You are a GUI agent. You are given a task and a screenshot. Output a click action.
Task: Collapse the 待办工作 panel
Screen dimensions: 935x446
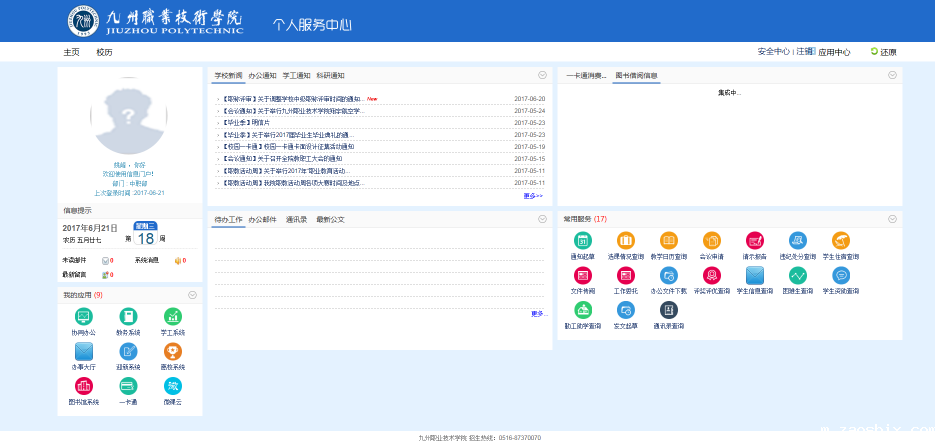point(542,219)
